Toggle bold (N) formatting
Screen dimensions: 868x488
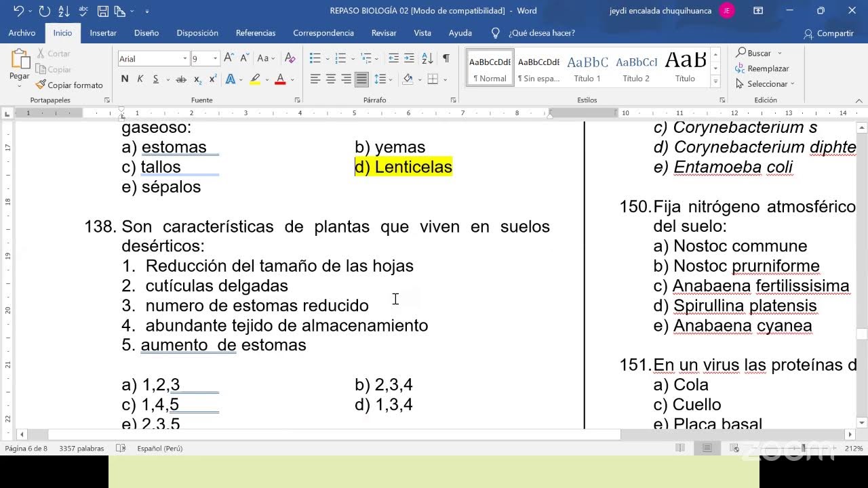(x=125, y=79)
